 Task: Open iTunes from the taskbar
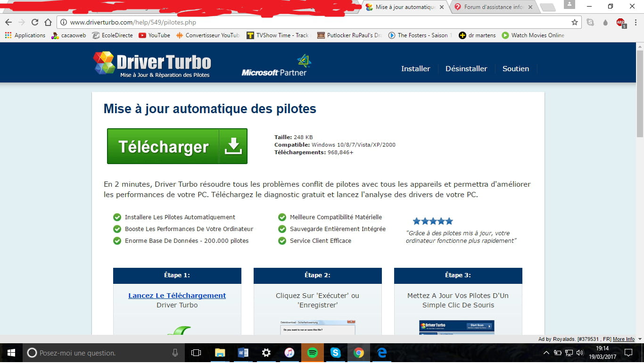[x=289, y=353]
